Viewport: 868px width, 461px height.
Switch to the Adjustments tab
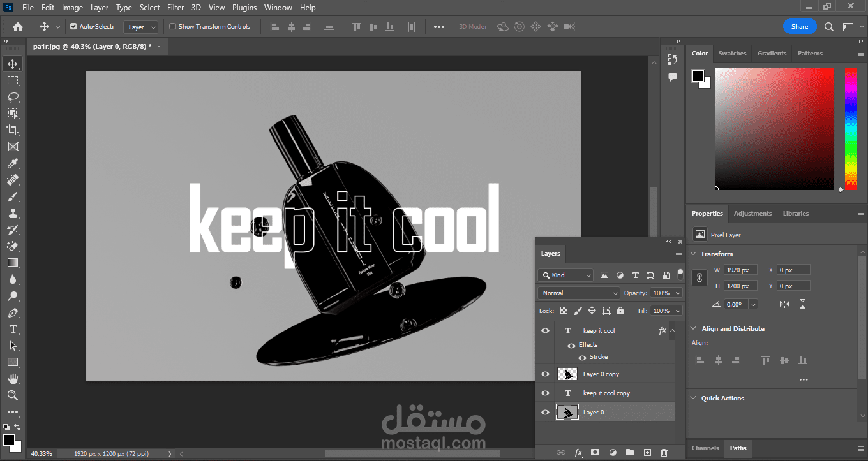point(752,214)
